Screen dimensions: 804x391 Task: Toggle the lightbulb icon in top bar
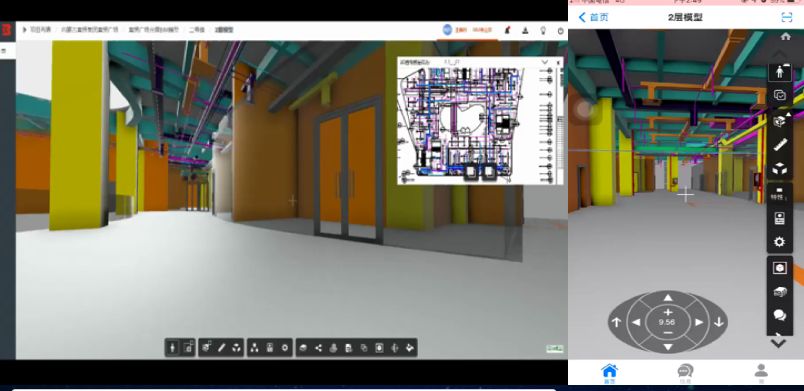click(543, 31)
